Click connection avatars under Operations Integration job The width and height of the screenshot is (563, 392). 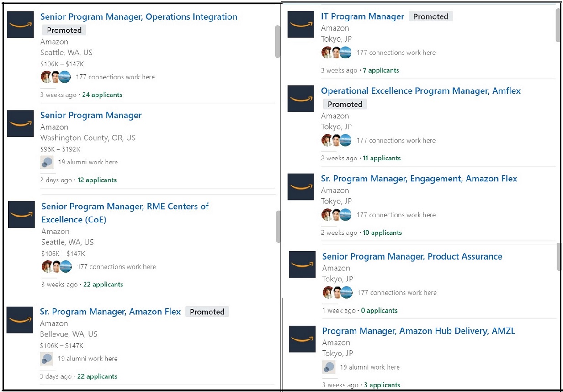click(56, 77)
